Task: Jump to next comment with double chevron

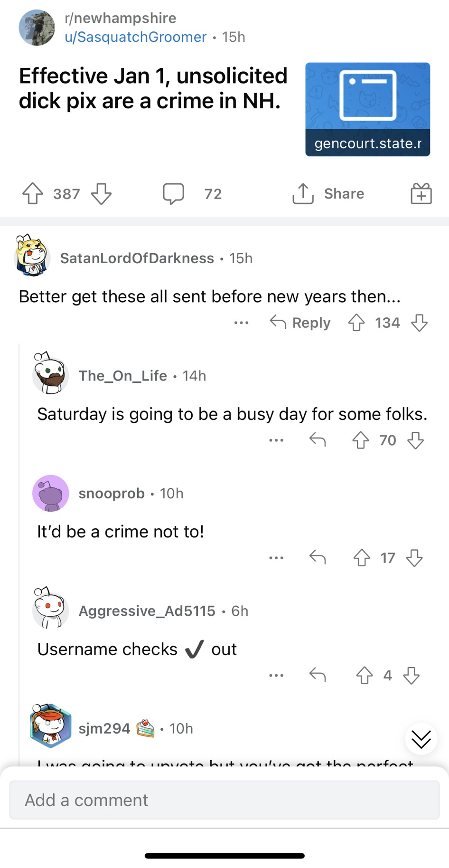Action: coord(421,739)
